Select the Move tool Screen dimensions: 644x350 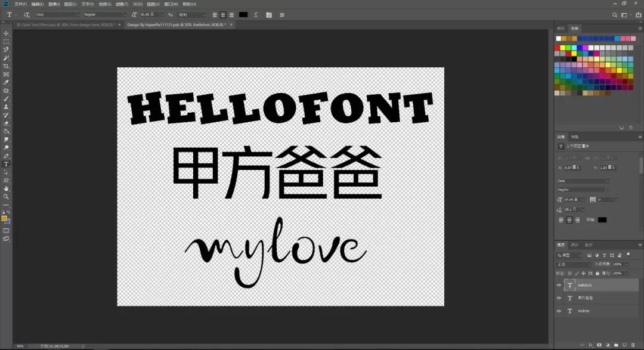6,33
